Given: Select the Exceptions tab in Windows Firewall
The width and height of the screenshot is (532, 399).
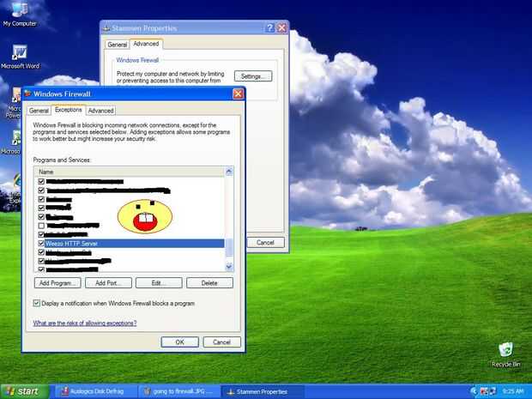Looking at the screenshot, I should 68,110.
